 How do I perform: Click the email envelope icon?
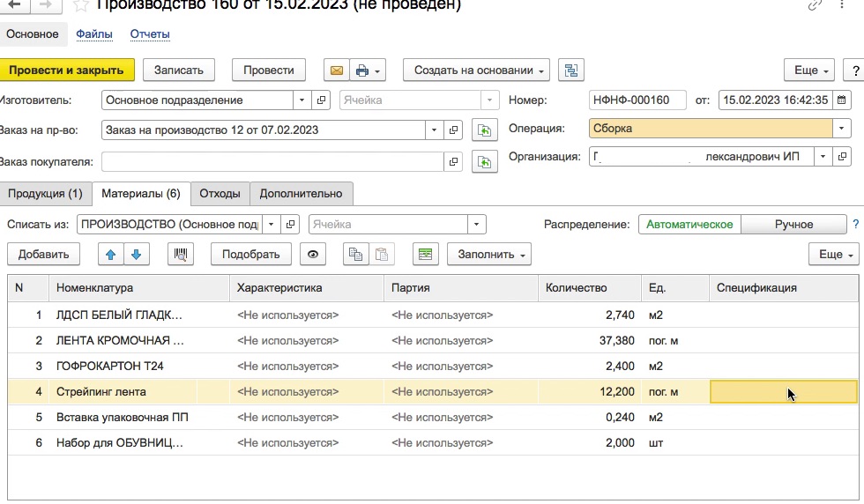[336, 70]
